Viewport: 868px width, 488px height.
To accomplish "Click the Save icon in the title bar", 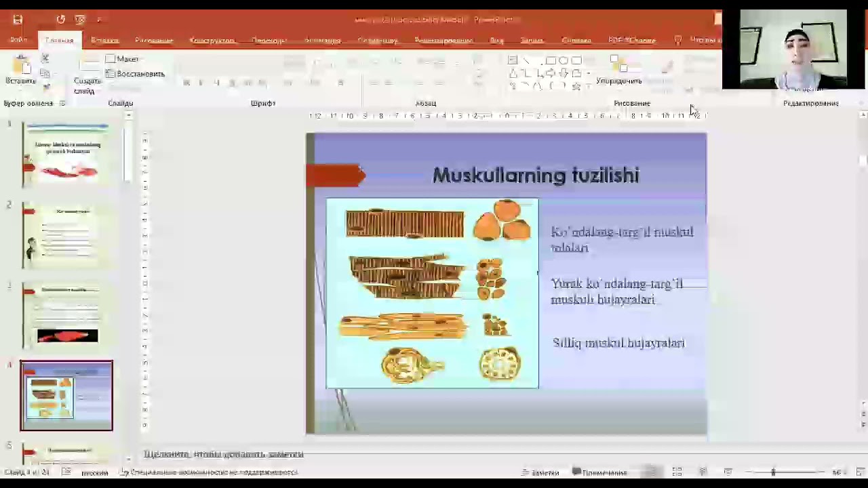I will click(x=18, y=20).
